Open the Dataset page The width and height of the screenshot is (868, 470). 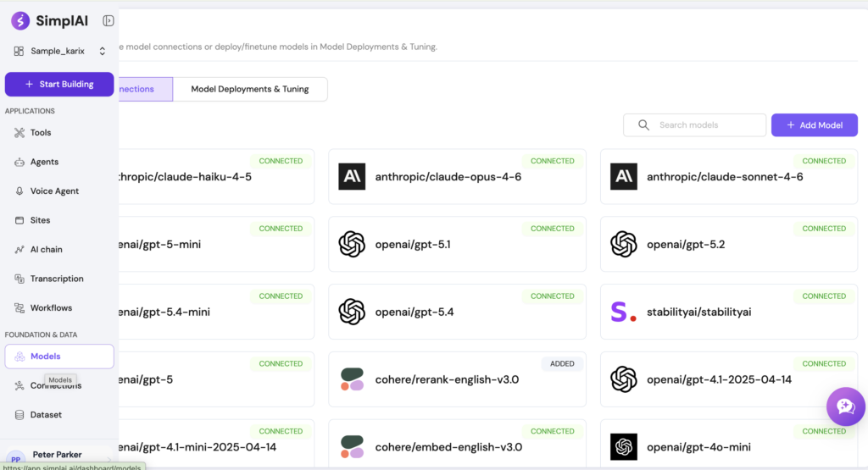click(x=59, y=415)
